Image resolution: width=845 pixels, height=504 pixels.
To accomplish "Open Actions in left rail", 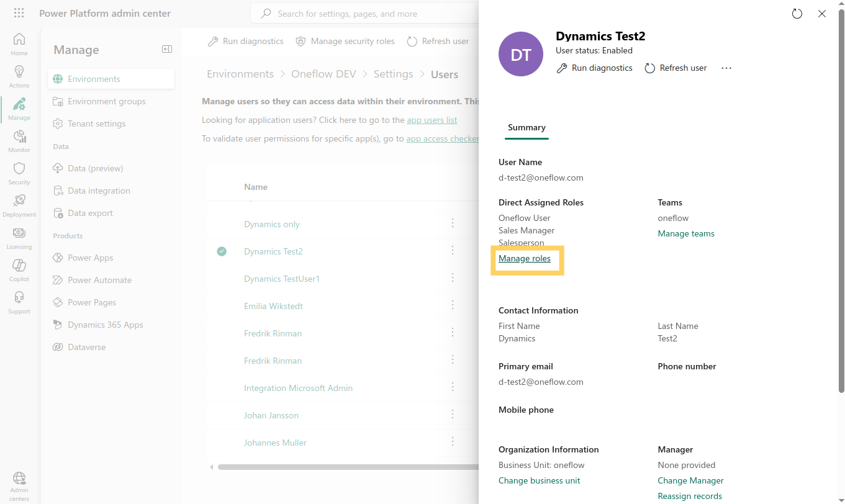I will click(x=19, y=76).
